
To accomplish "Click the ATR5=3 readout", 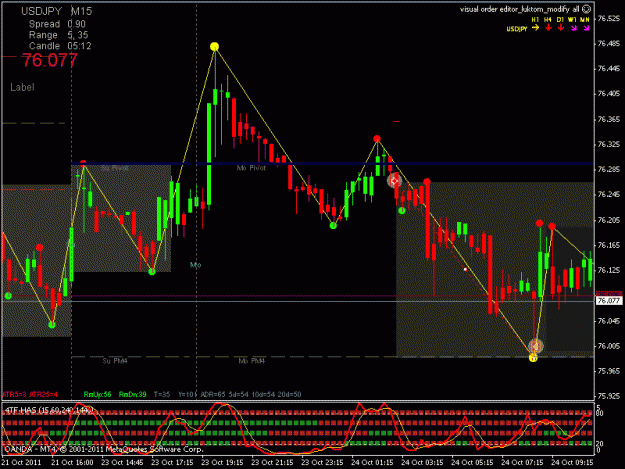I will click(x=14, y=394).
